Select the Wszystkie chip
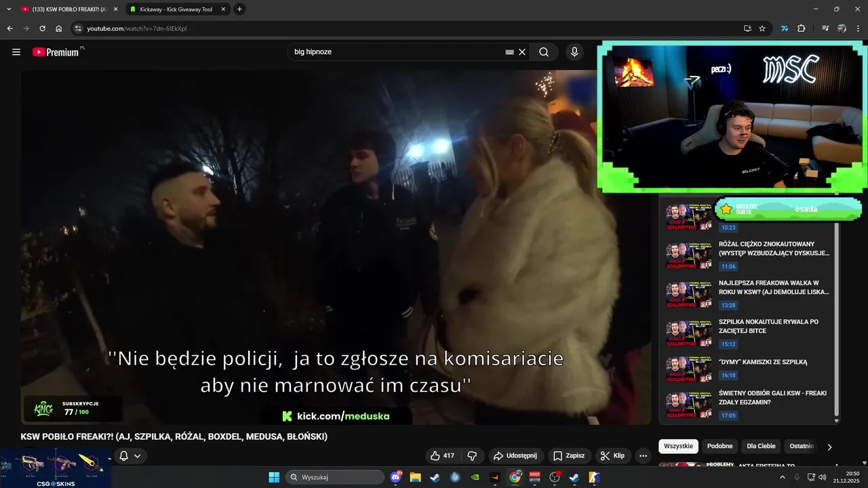This screenshot has width=868, height=488. [x=678, y=446]
